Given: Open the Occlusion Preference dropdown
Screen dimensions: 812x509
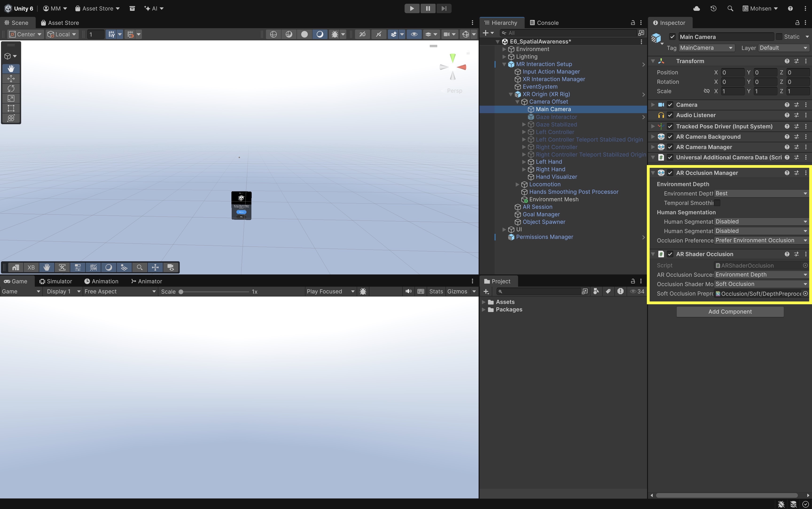Looking at the screenshot, I should pyautogui.click(x=761, y=240).
